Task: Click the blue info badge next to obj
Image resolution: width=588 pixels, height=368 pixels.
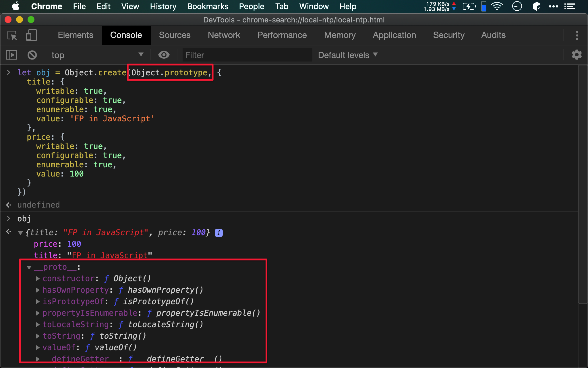Action: tap(219, 233)
